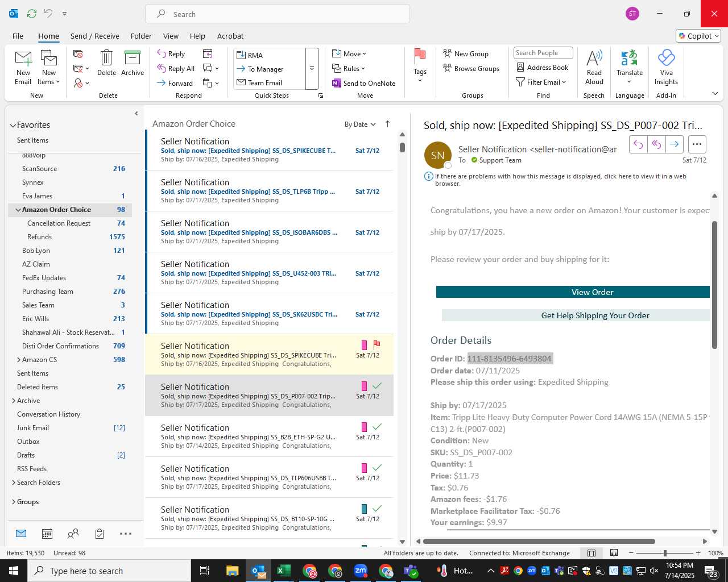The width and height of the screenshot is (728, 582).
Task: Open the Send / Receive tab
Action: [95, 36]
